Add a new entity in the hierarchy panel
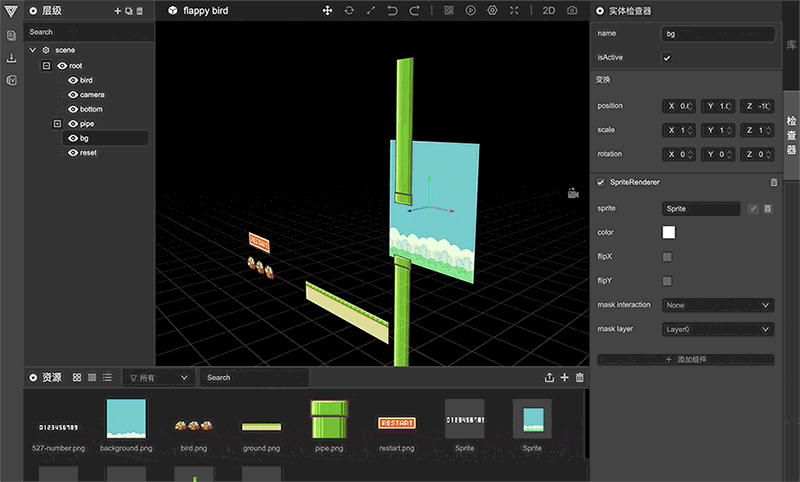800x482 pixels. point(117,11)
